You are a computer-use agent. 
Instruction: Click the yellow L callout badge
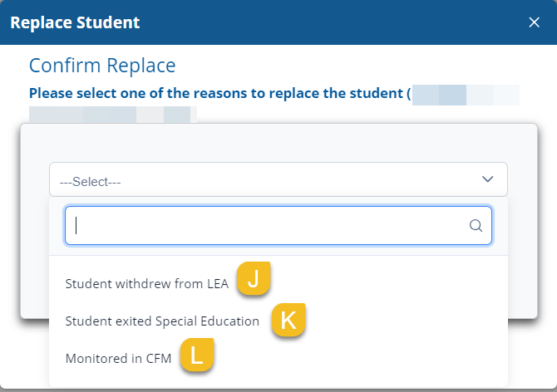(x=196, y=355)
